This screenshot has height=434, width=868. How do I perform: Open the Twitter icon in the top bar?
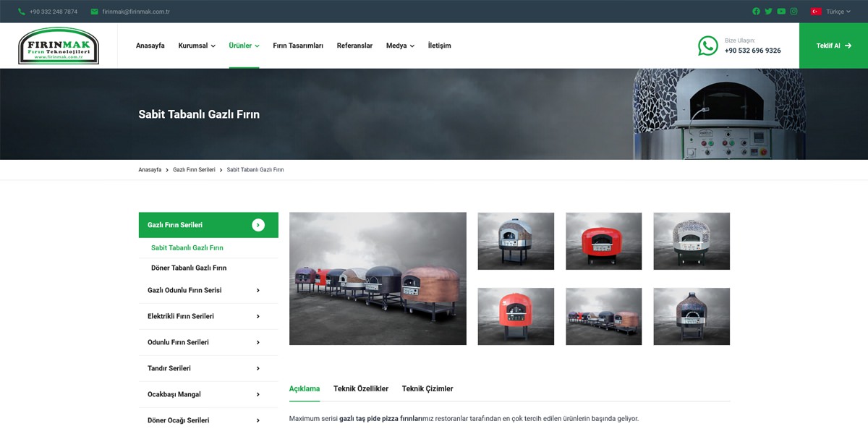(768, 12)
